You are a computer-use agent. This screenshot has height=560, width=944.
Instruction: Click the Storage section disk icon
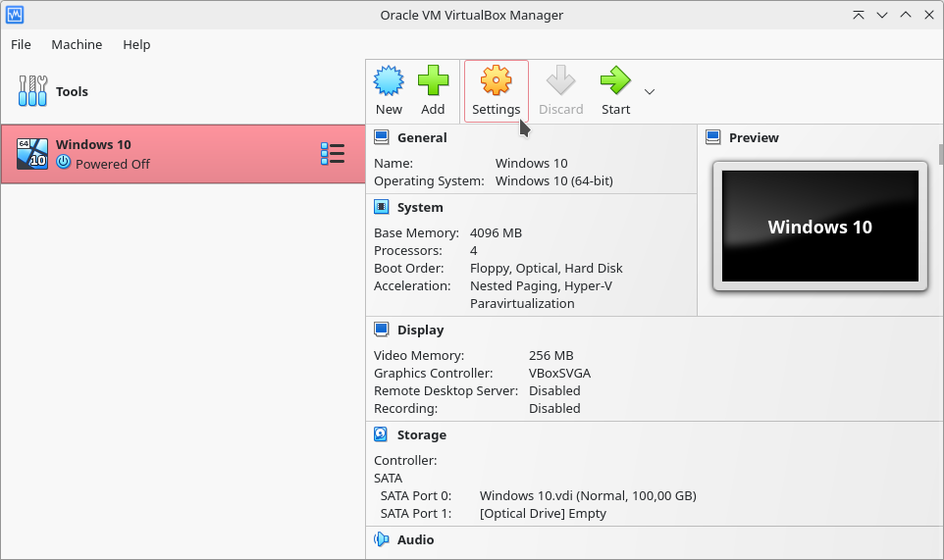[x=381, y=434]
